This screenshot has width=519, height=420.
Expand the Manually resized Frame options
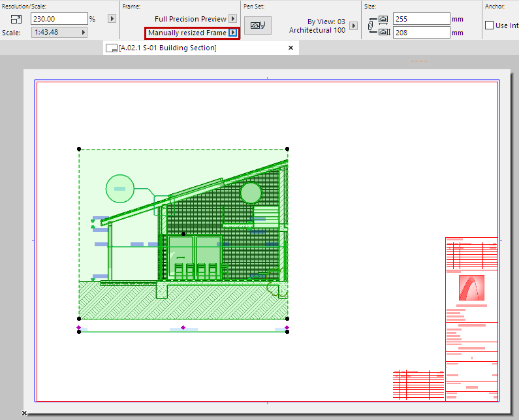tap(233, 33)
